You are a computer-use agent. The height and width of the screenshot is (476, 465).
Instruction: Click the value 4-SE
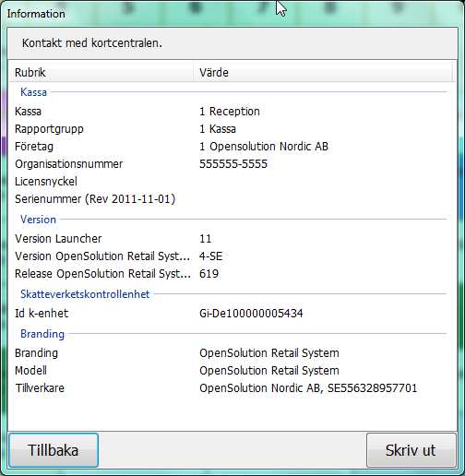(210, 256)
